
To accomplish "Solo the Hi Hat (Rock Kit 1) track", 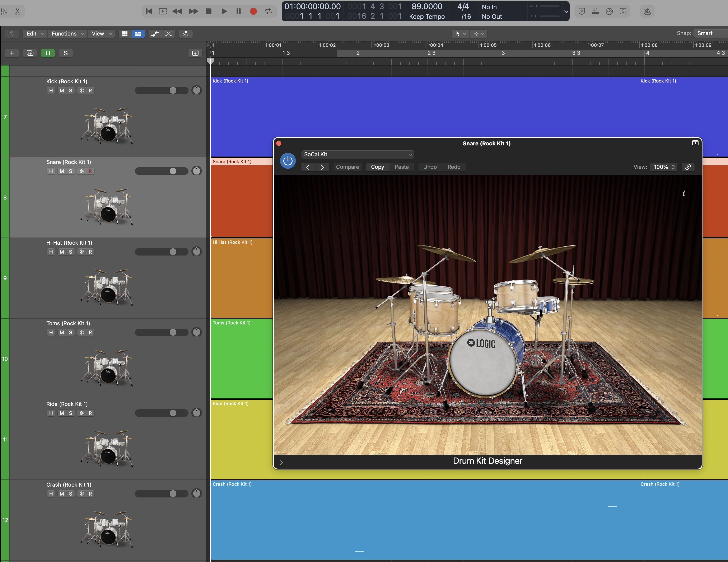I will [x=71, y=252].
